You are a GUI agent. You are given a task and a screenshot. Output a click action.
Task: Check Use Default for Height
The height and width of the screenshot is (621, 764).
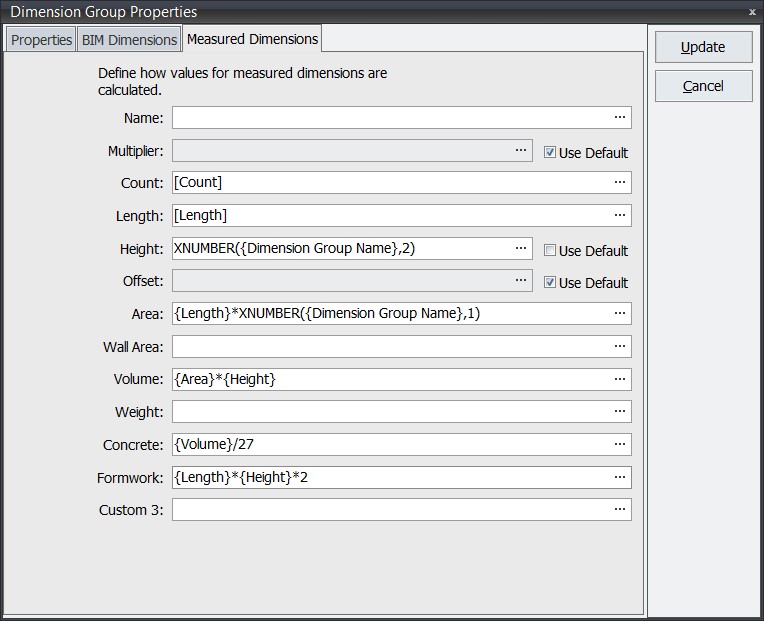pos(550,250)
